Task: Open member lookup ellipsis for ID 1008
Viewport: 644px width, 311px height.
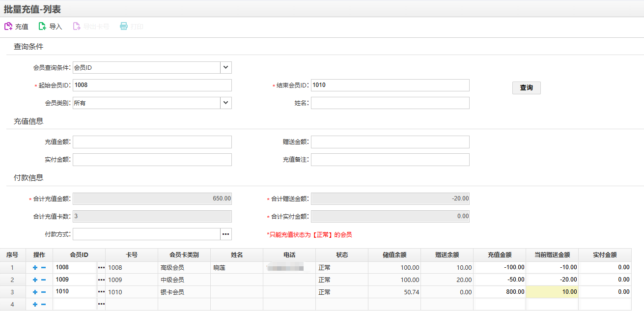Action: (101, 268)
